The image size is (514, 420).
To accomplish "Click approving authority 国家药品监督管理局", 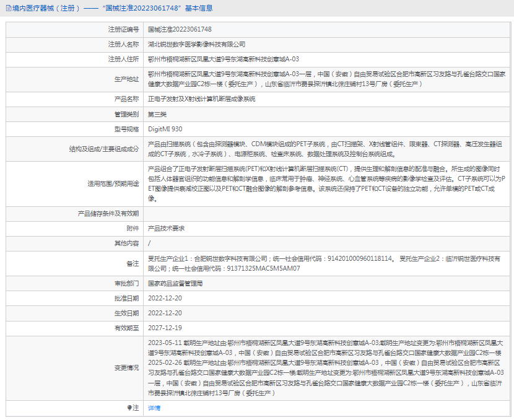I will [175, 283].
